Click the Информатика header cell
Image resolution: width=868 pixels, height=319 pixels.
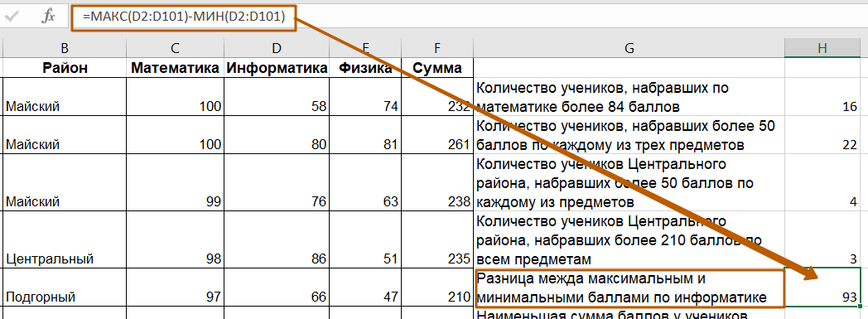point(277,68)
